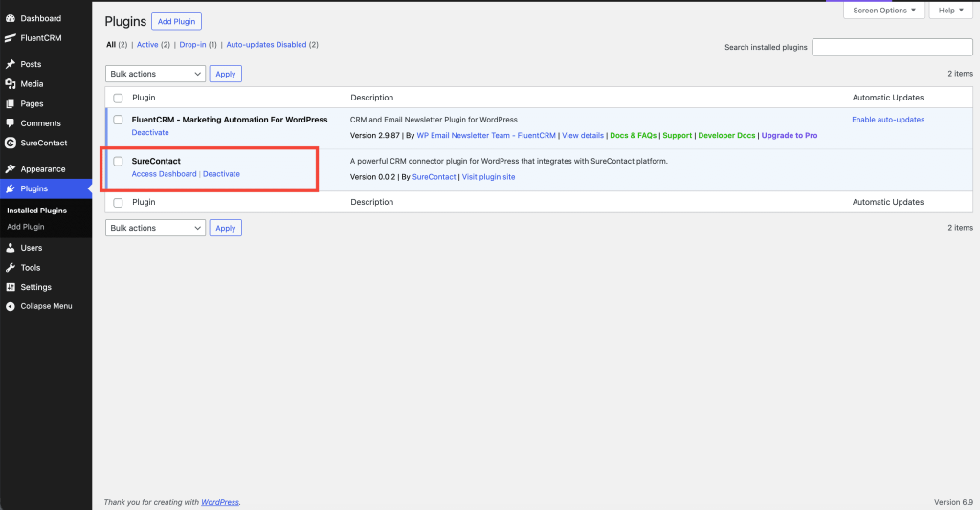The width and height of the screenshot is (980, 510).
Task: Filter plugins by All
Action: click(x=111, y=45)
